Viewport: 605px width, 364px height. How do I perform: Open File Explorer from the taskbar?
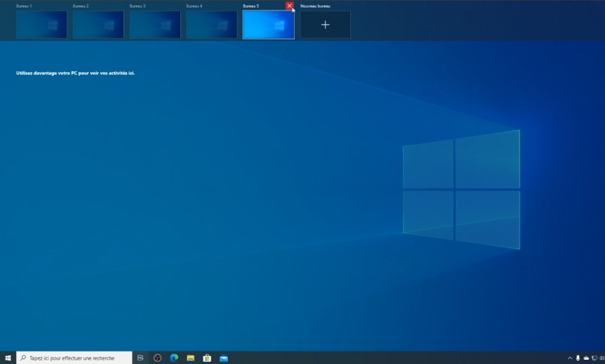(191, 357)
